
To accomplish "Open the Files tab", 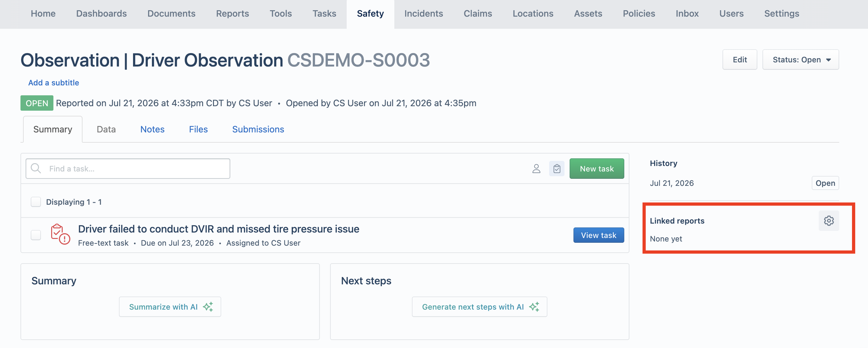I will coord(198,129).
